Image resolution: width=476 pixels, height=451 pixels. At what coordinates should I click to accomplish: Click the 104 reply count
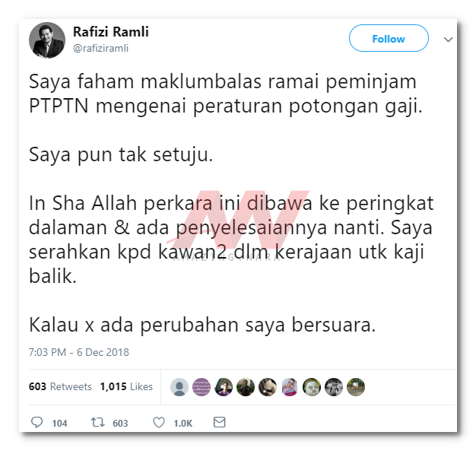click(x=59, y=424)
